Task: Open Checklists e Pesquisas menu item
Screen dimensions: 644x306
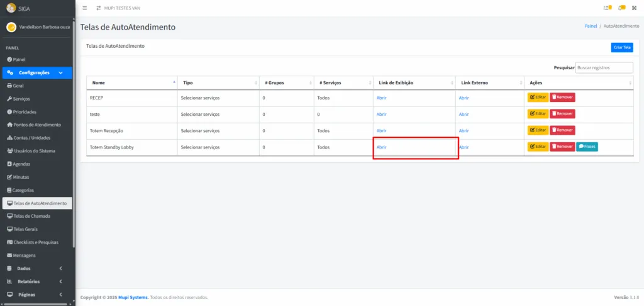Action: (x=36, y=242)
